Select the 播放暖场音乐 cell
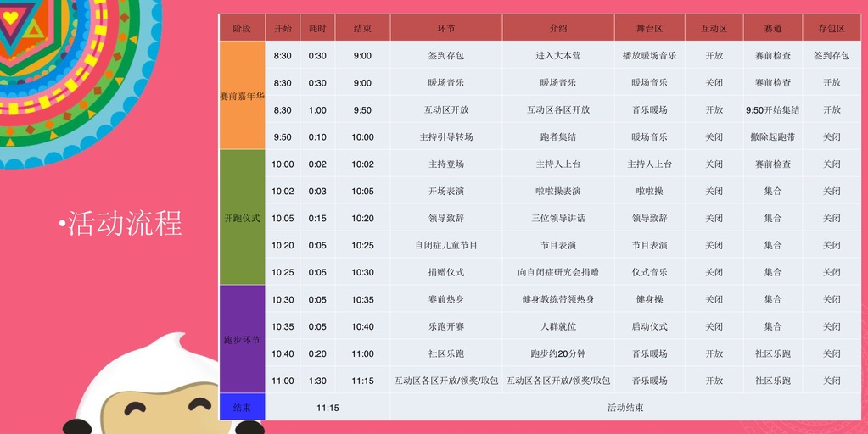Image resolution: width=868 pixels, height=434 pixels. (x=649, y=55)
